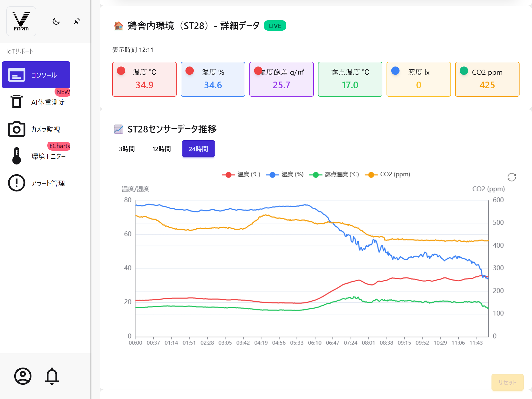Image resolution: width=532 pixels, height=399 pixels.
Task: Open the user profile icon
Action: (x=23, y=376)
